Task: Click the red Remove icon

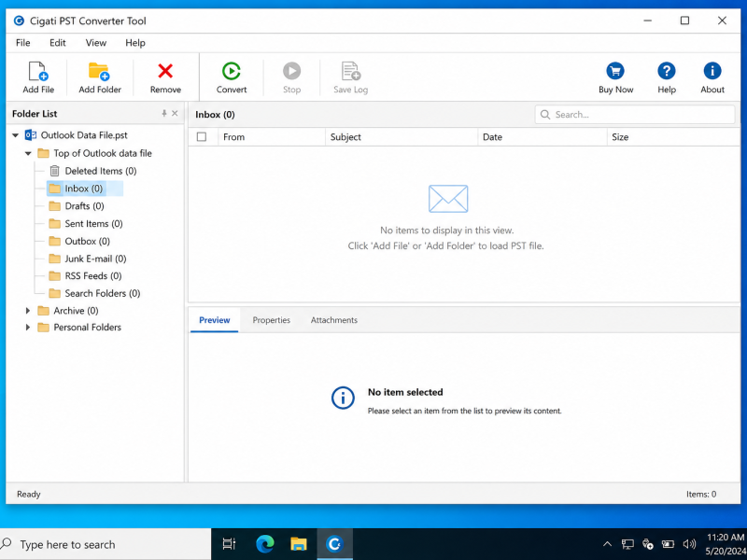Action: click(165, 72)
